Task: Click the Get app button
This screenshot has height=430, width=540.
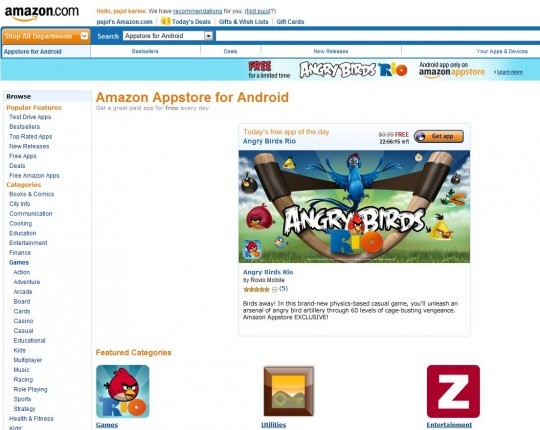Action: (439, 137)
